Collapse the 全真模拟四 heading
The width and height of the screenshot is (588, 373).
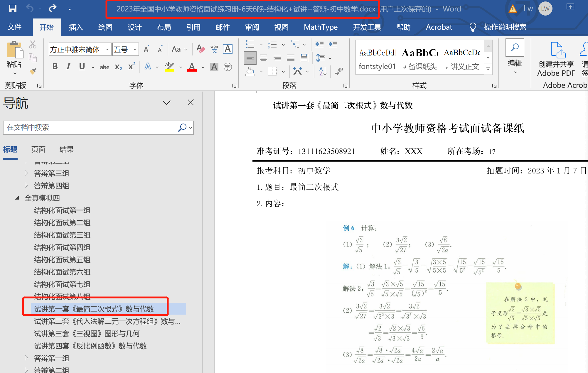tap(17, 198)
